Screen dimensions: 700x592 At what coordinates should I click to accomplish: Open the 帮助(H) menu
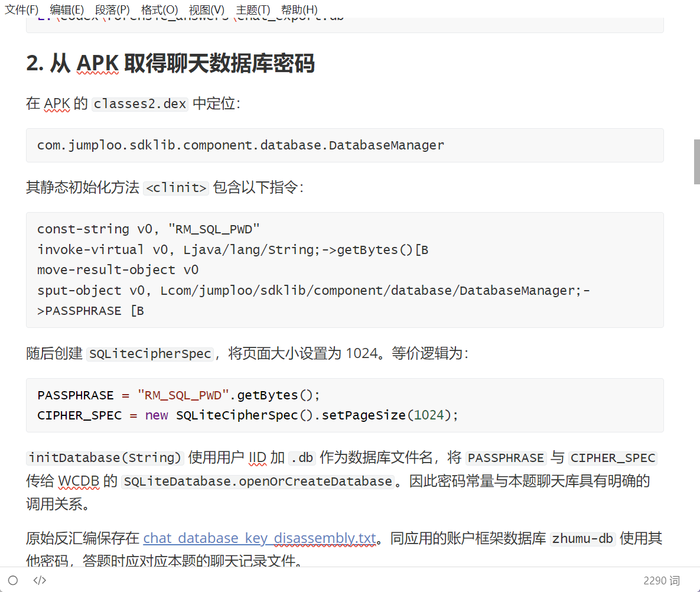tap(299, 9)
